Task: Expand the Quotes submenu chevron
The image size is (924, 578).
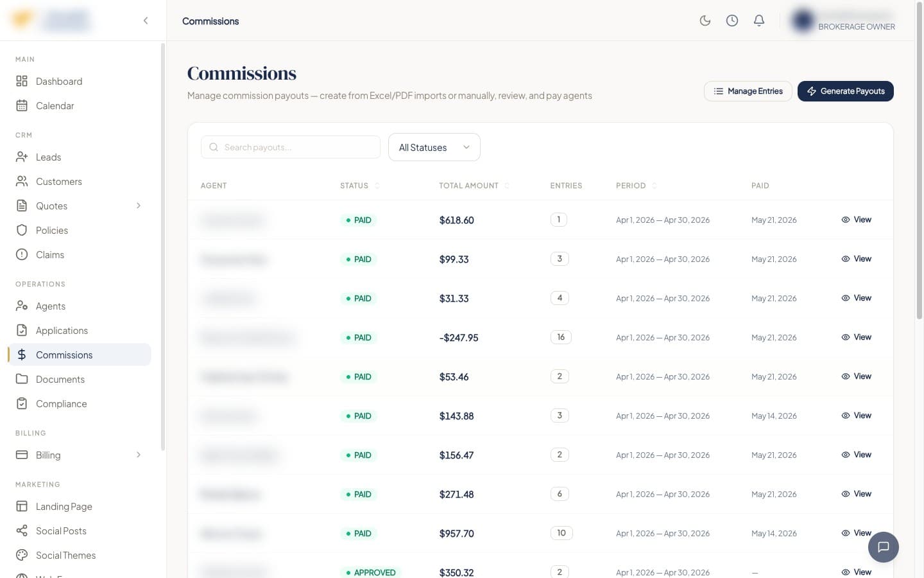Action: (x=139, y=206)
